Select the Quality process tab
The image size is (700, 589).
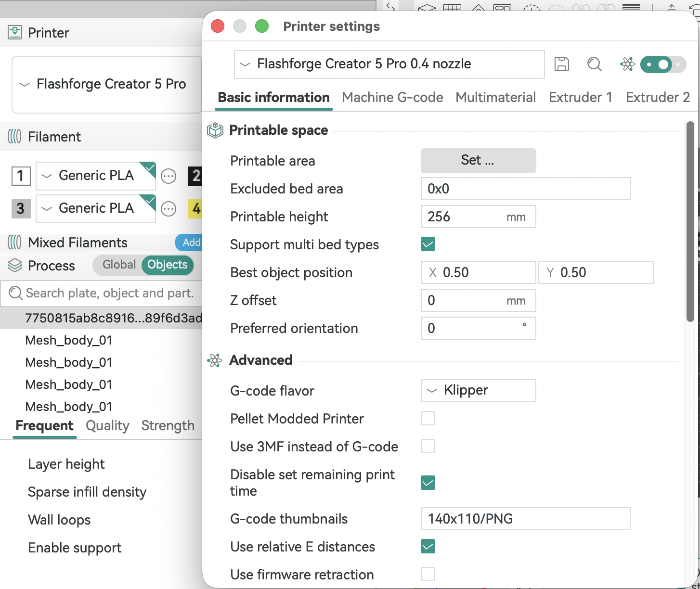[x=107, y=426]
